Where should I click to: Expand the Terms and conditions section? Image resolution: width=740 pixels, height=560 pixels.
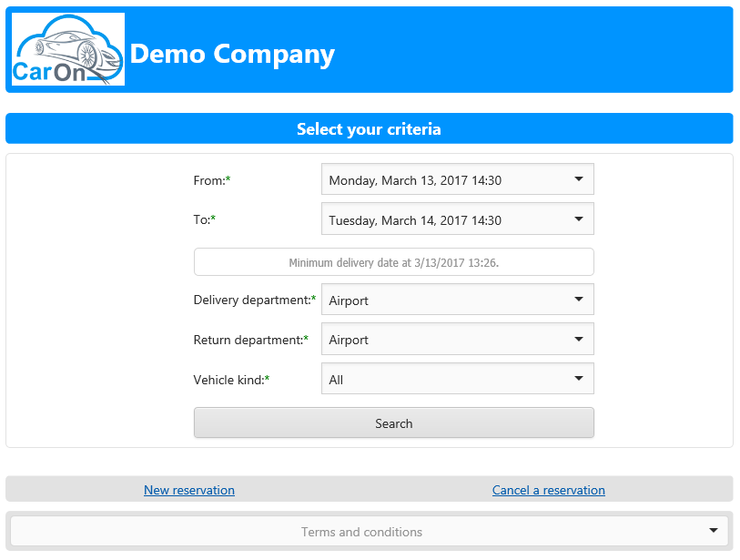coord(370,531)
